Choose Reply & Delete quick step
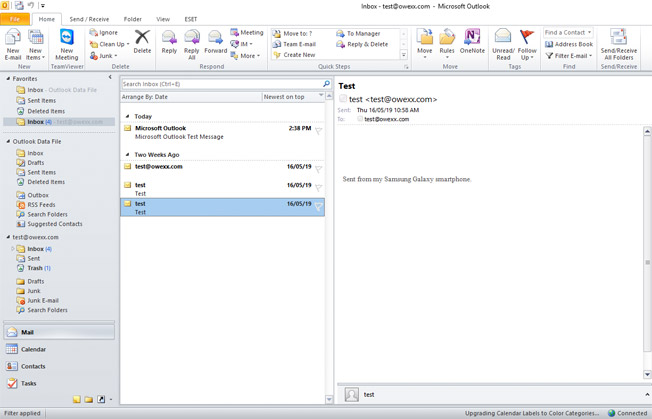Screen dimensions: 652x419 pyautogui.click(x=363, y=44)
